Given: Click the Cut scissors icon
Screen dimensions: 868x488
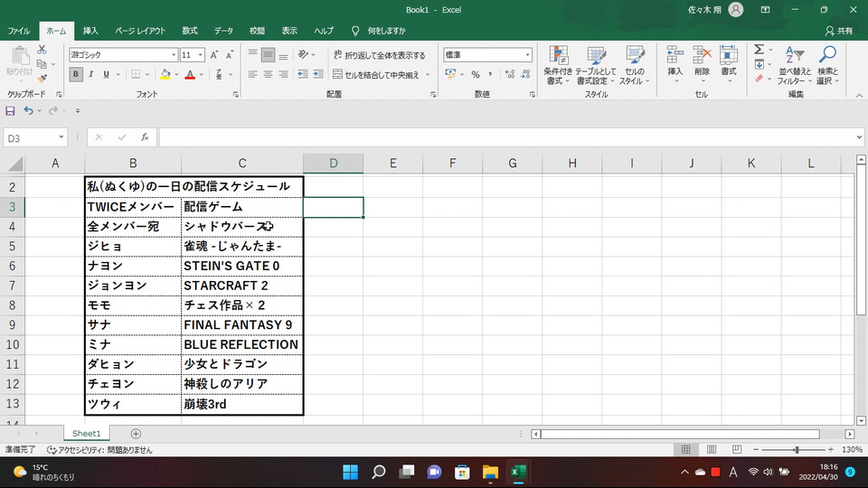Looking at the screenshot, I should click(42, 50).
